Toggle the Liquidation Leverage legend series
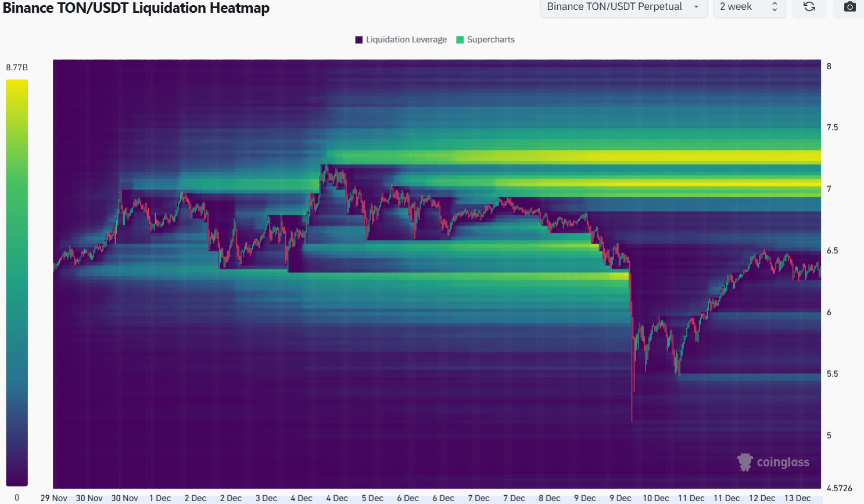The height and width of the screenshot is (504, 864). 401,39
